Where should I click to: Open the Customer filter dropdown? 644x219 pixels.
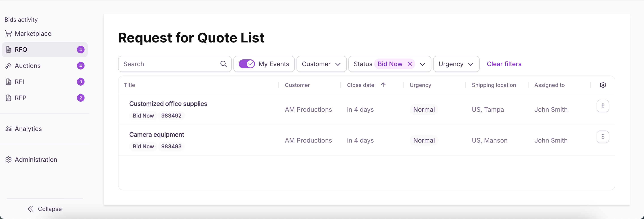pos(322,64)
